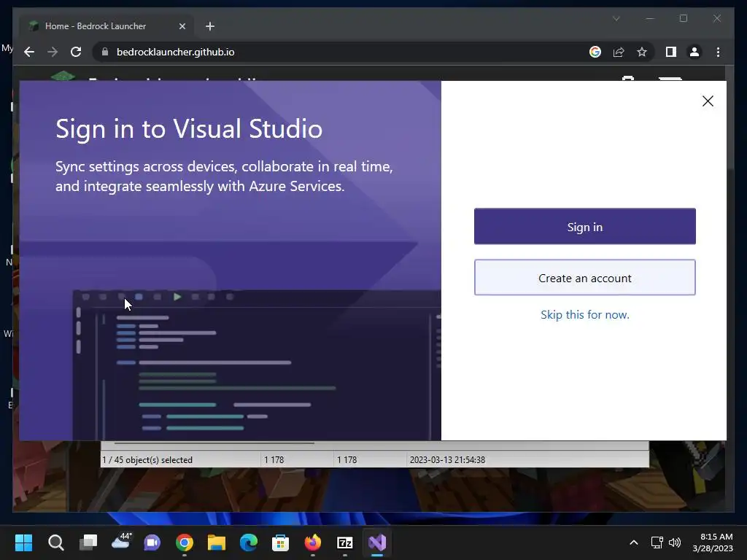Click Create an account button
Screen dimensions: 747x560
(584, 278)
